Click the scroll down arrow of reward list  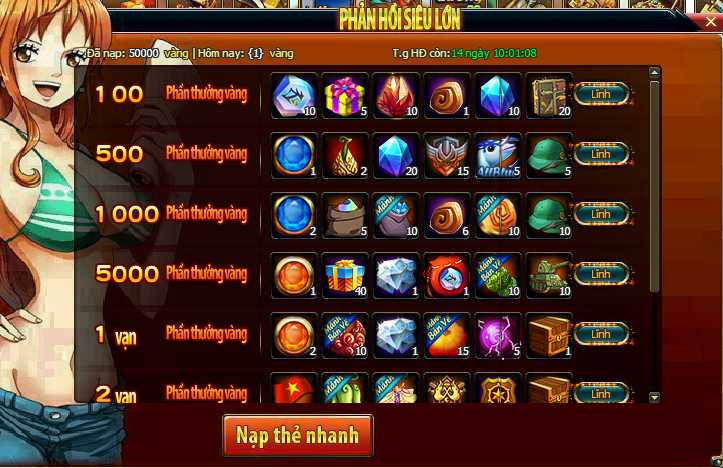(654, 397)
